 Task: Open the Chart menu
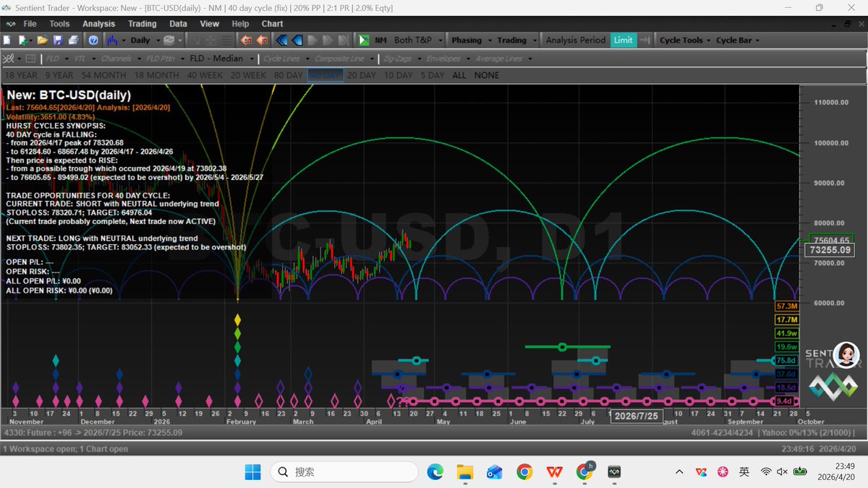click(273, 24)
